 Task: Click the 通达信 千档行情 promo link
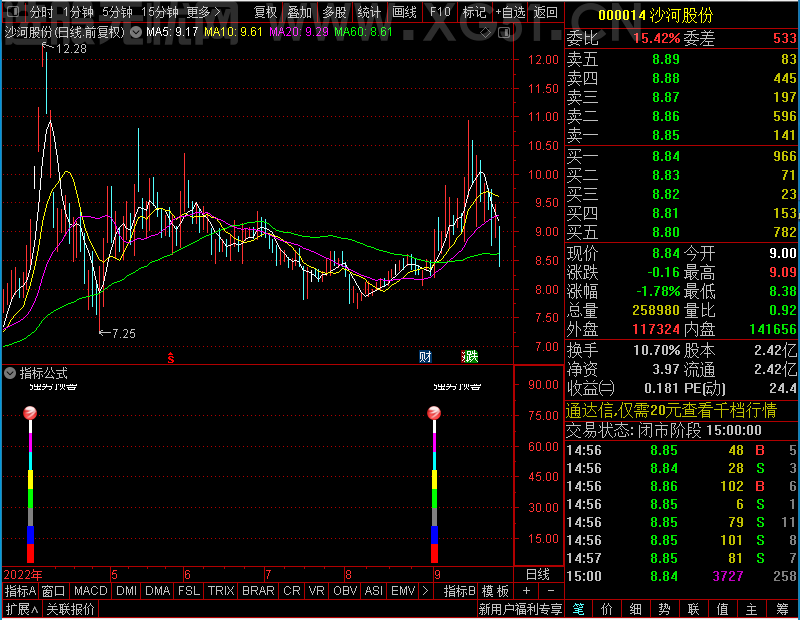(x=671, y=410)
